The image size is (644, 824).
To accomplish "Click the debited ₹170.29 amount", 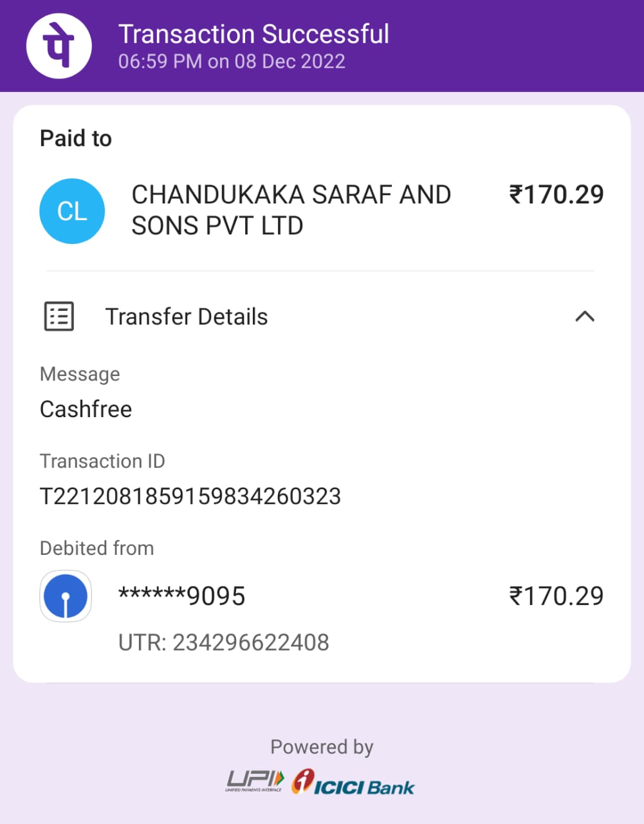I will 557,596.
